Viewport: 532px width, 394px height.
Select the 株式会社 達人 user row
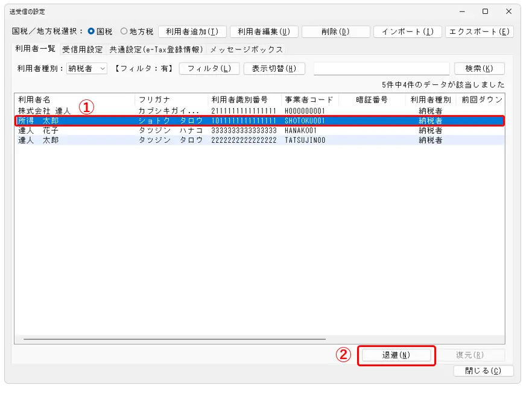45,111
